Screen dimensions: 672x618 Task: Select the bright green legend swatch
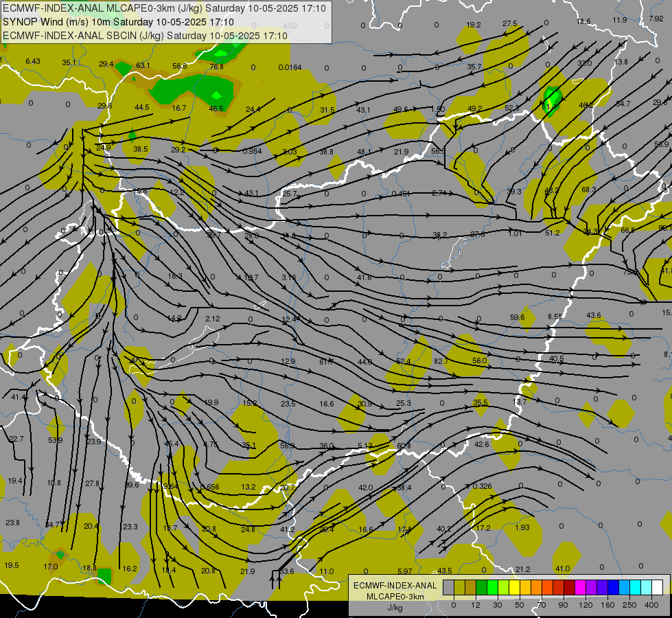(492, 588)
